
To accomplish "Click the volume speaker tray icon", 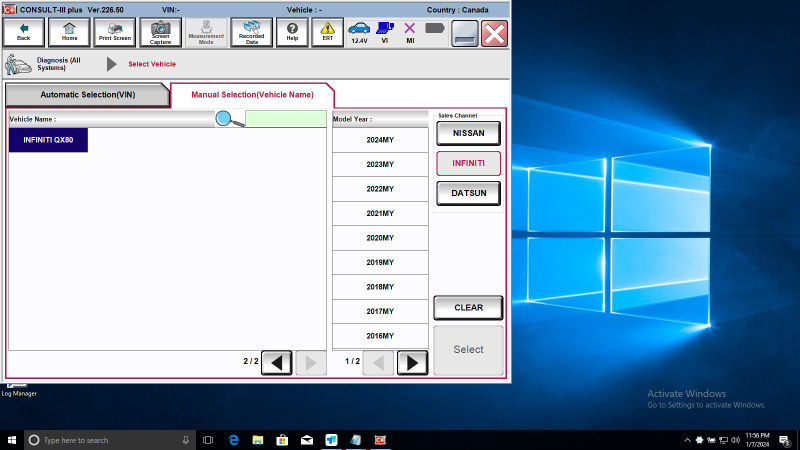I will point(735,440).
